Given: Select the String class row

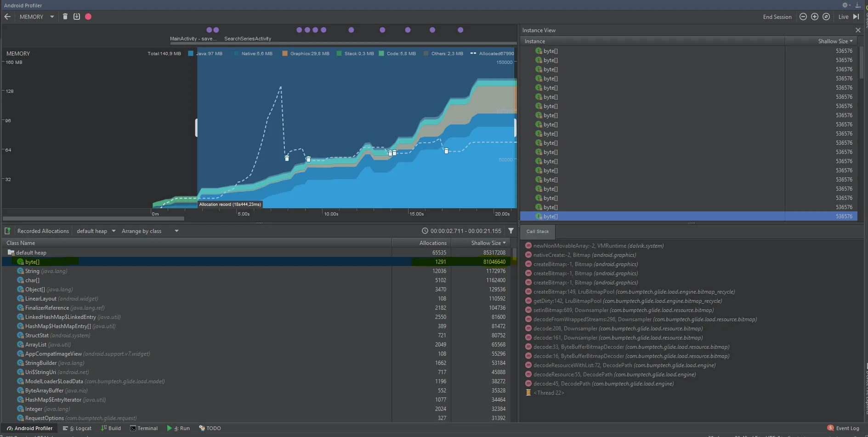Looking at the screenshot, I should click(x=32, y=271).
